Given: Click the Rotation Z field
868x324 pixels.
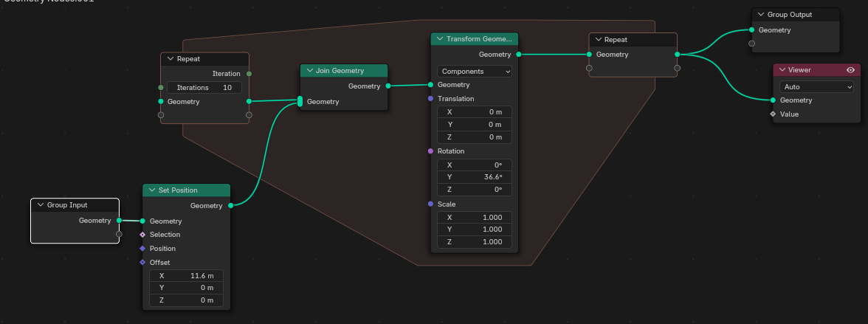Looking at the screenshot, I should [x=475, y=190].
